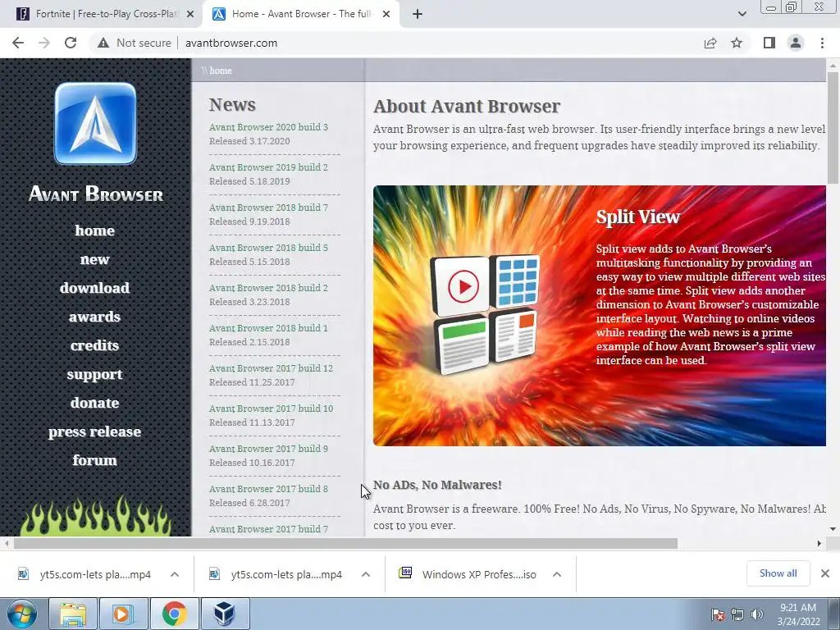This screenshot has width=840, height=630.
Task: Open Avant Browser 2017 build 9 news
Action: [x=268, y=449]
